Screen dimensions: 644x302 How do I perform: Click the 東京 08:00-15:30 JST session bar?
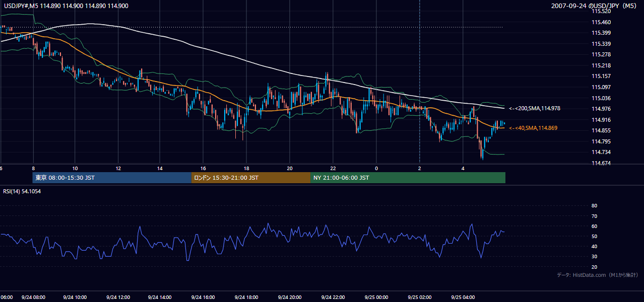(112, 178)
